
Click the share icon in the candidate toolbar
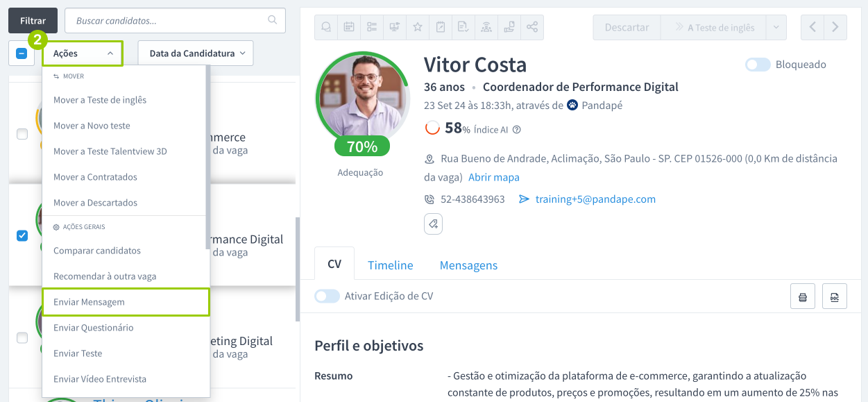coord(532,27)
